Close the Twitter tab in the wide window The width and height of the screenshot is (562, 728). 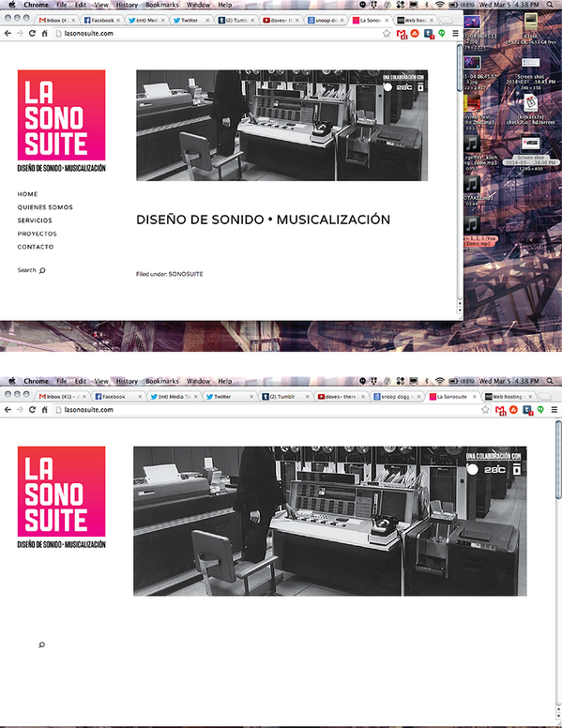coord(251,397)
